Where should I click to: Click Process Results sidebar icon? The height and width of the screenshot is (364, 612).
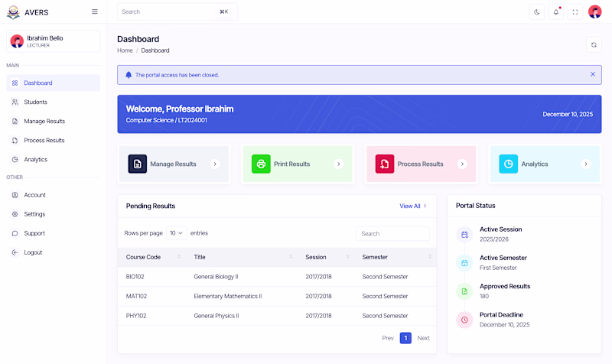(x=15, y=140)
